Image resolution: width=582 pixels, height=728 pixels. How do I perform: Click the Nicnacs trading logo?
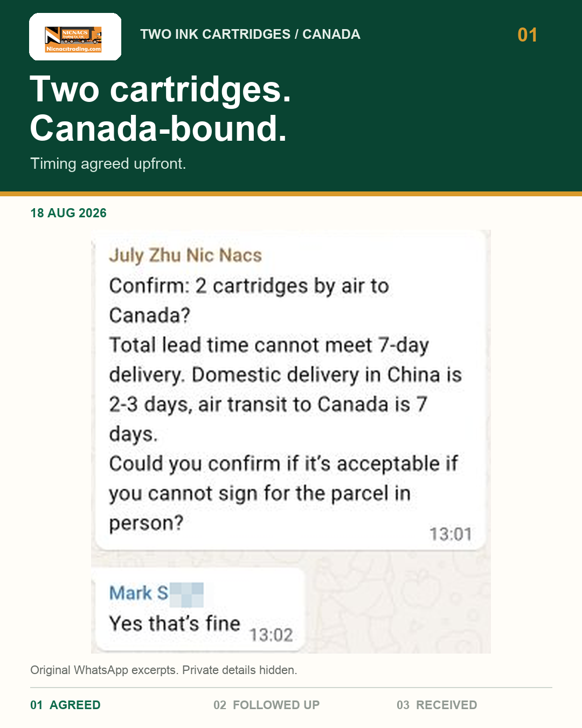75,37
